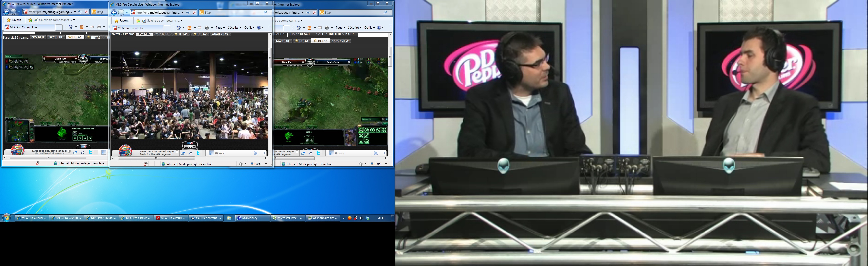Image resolution: width=868 pixels, height=266 pixels.
Task: Switch to the SC2 BLUE stream tab
Action: [x=162, y=34]
